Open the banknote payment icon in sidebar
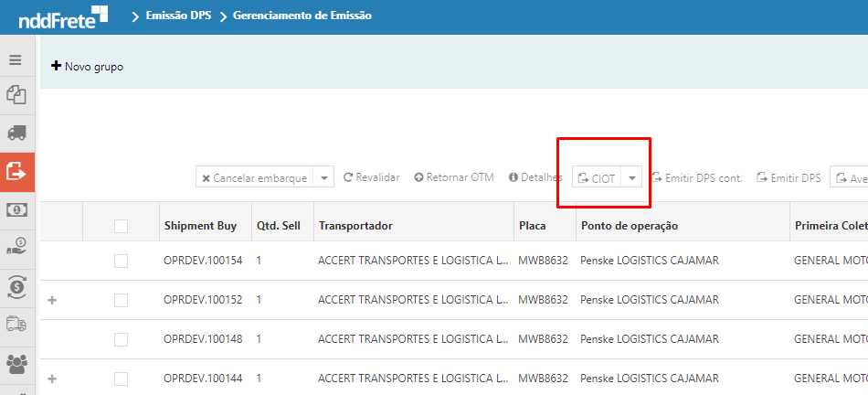The image size is (868, 395). point(16,210)
